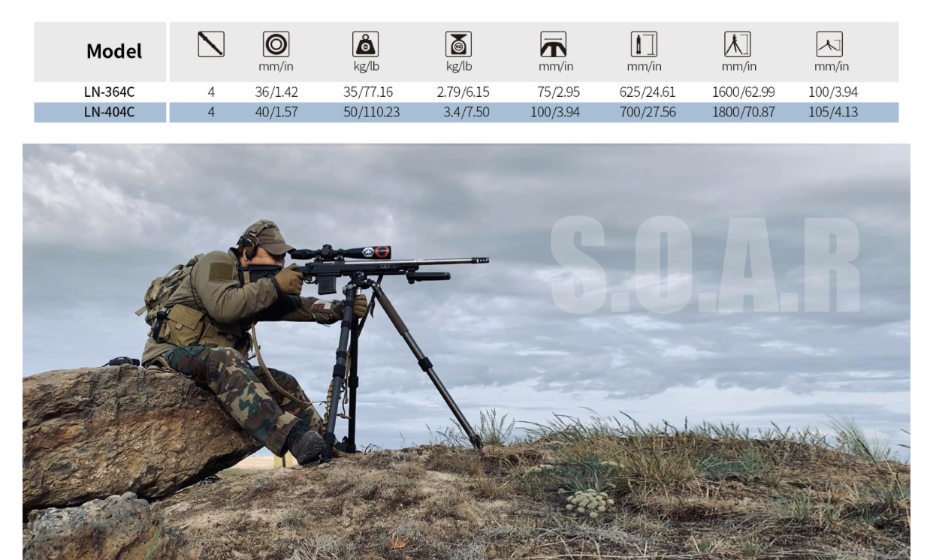The height and width of the screenshot is (560, 933).
Task: Click the "4" sections value in LN-404C row
Action: 211,113
